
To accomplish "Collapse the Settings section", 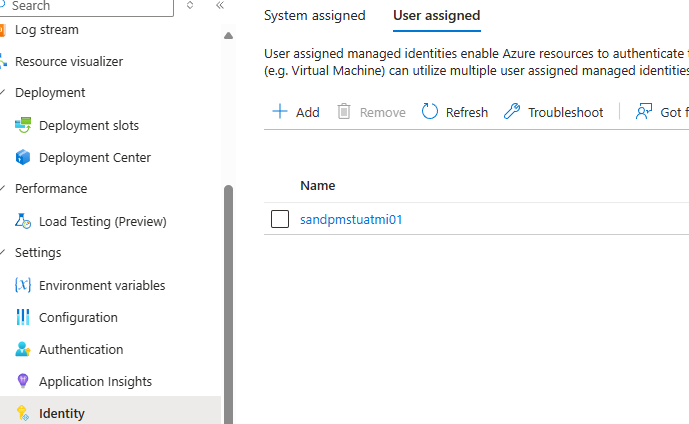I will click(3, 252).
